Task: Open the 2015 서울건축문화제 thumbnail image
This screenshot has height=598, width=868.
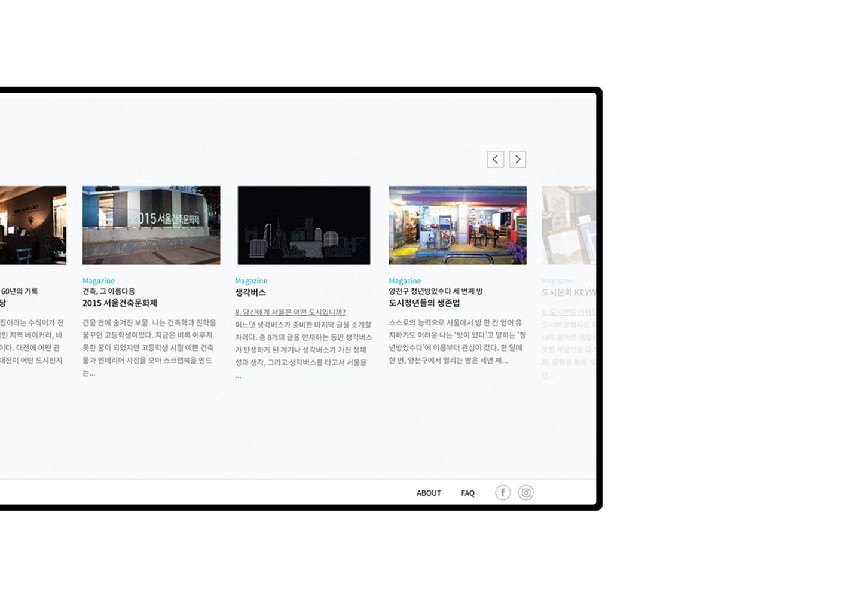Action: pos(151,225)
